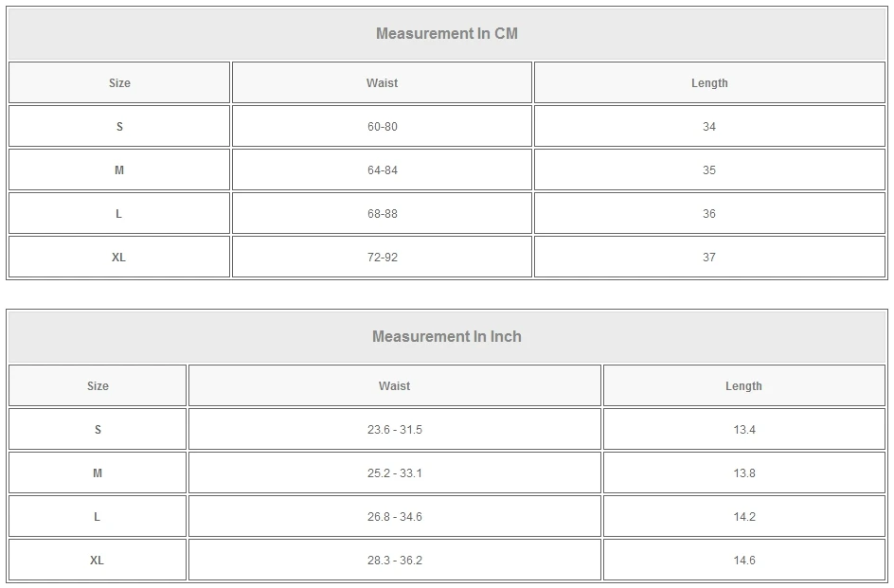Click the S size cell in CM table

[x=119, y=127]
